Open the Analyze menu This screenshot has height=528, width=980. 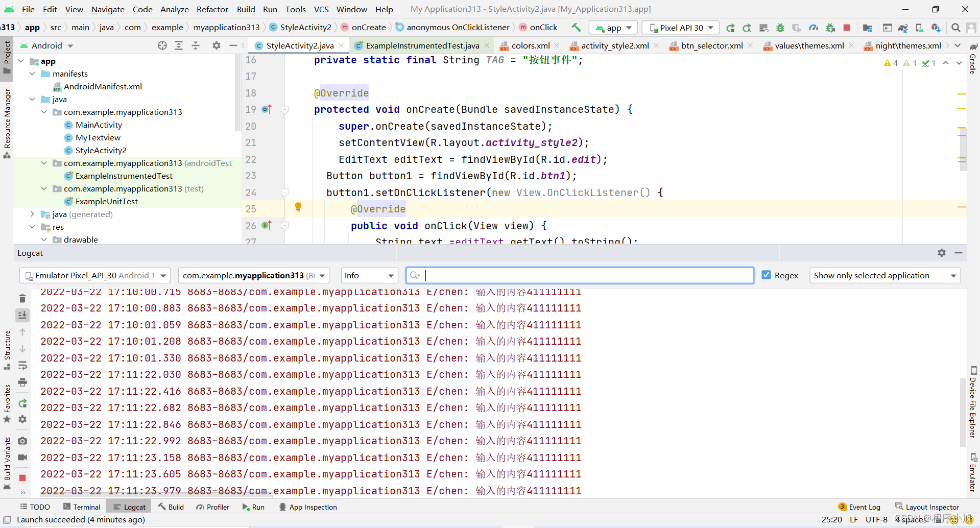pos(174,9)
